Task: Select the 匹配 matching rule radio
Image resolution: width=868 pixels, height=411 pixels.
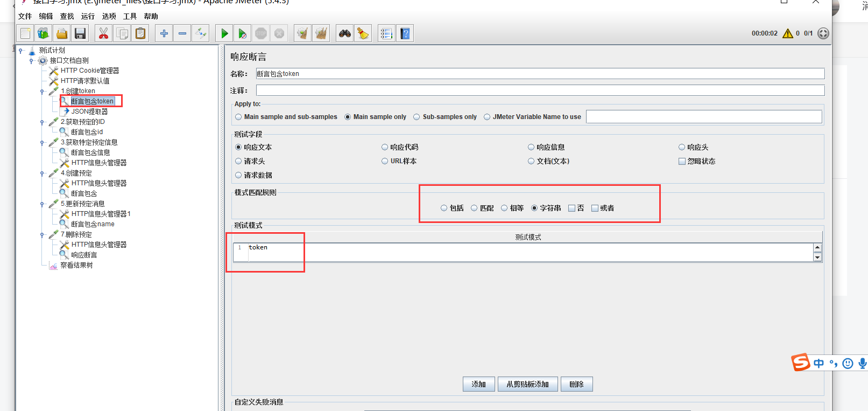Action: pos(482,208)
